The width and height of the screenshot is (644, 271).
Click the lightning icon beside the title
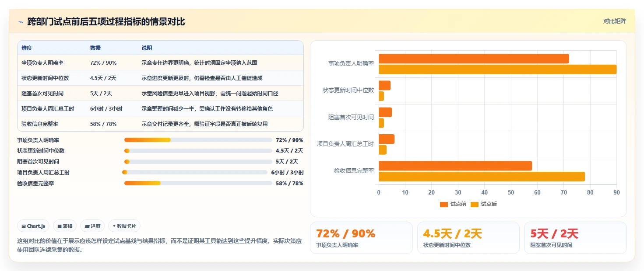(21, 22)
